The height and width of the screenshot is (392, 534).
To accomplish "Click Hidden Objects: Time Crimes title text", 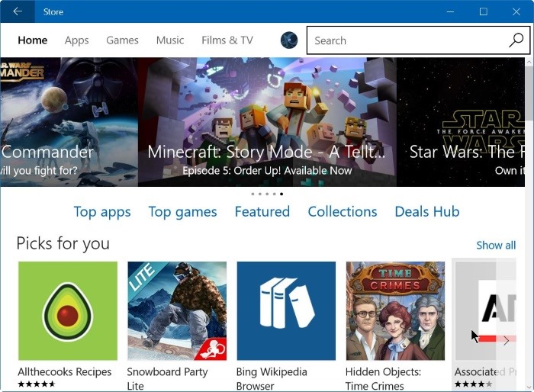I will [383, 379].
